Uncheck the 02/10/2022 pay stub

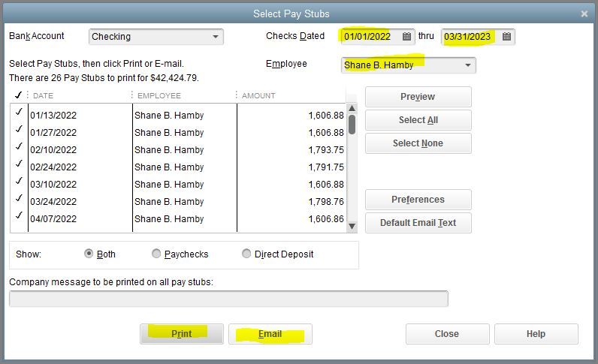click(19, 146)
